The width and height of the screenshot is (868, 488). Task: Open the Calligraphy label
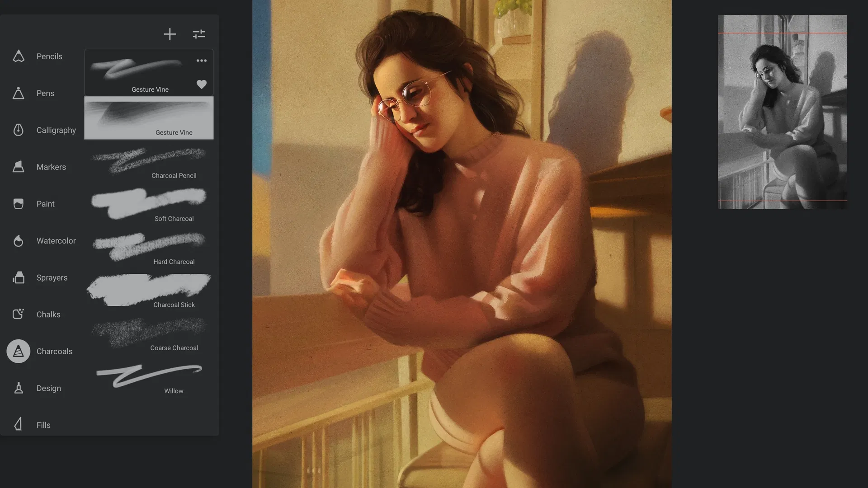[56, 130]
